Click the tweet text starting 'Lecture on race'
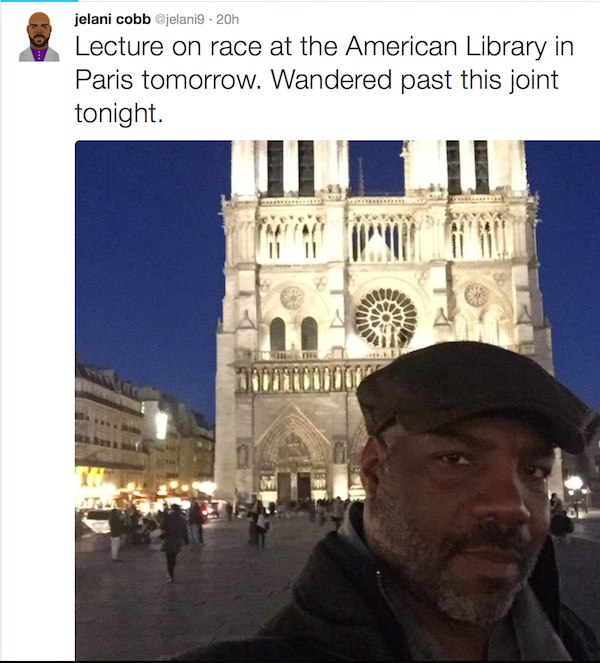Screen dimensions: 600x663 [x=324, y=79]
